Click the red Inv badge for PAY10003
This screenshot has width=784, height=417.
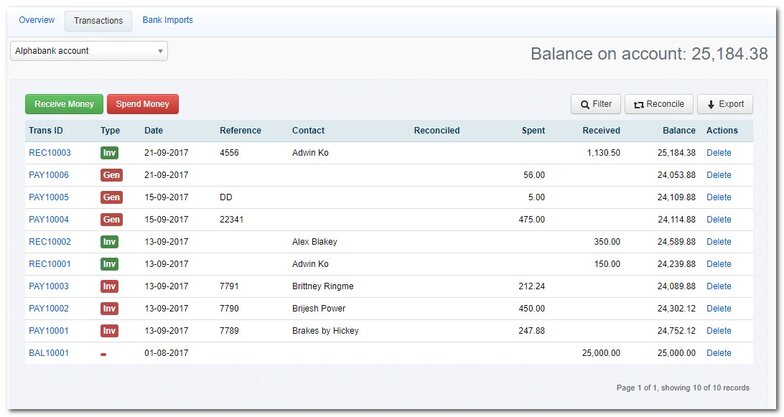[x=109, y=286]
